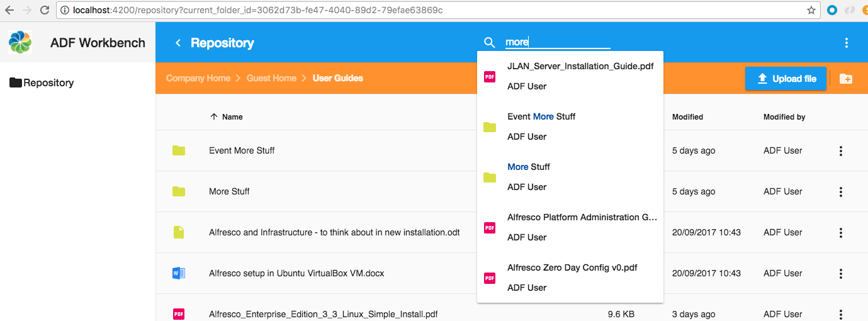
Task: Open actions menu for More Stuff row
Action: [x=840, y=192]
